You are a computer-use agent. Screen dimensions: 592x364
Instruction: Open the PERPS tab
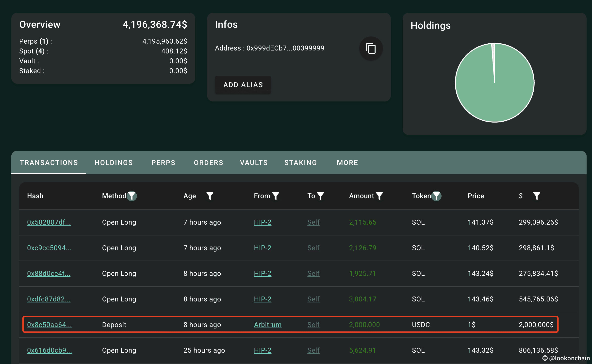163,163
